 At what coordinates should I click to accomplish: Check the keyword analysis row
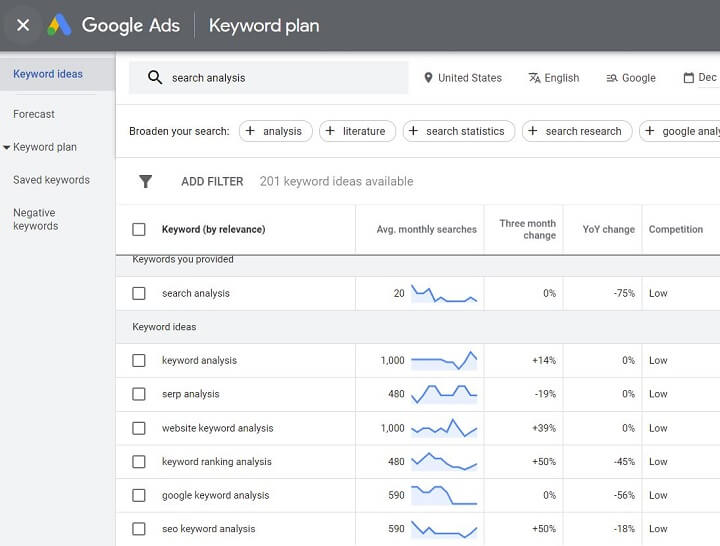click(139, 360)
